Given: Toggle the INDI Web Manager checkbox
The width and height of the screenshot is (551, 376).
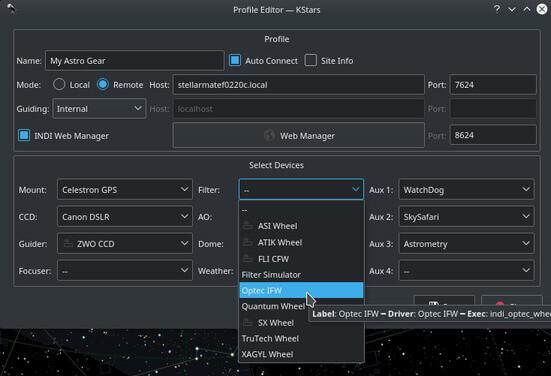Looking at the screenshot, I should [x=24, y=135].
